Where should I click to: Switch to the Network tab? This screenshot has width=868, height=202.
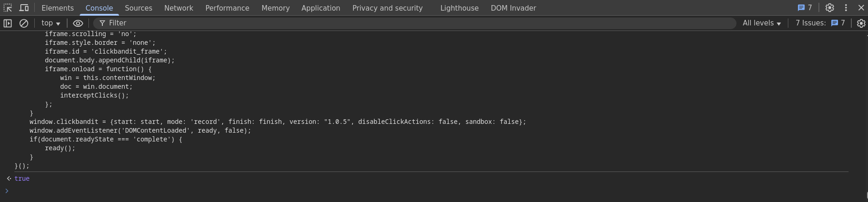pos(179,8)
